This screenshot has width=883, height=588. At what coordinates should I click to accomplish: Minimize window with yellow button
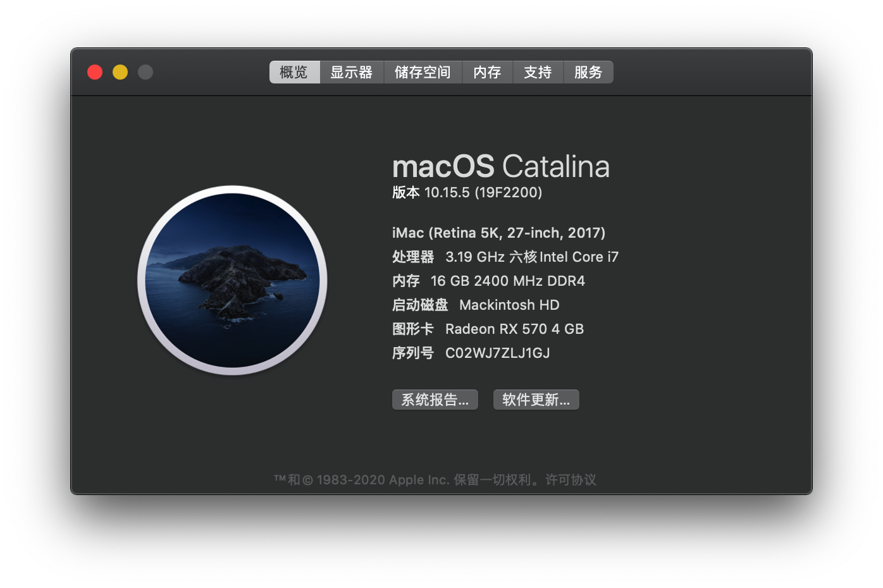tap(120, 72)
